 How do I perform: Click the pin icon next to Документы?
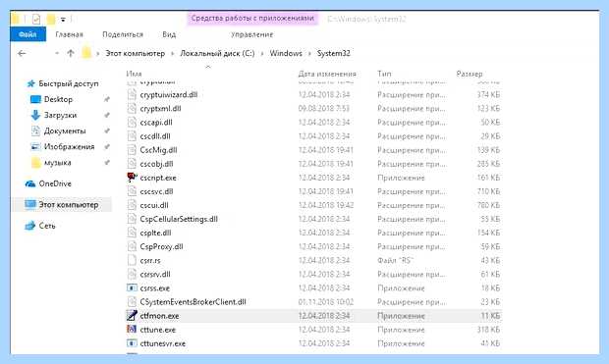106,131
